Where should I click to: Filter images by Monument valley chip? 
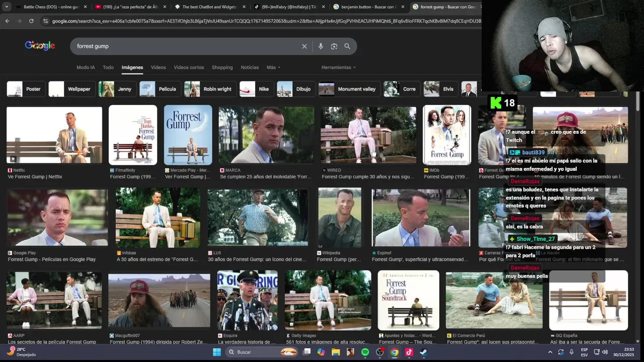click(349, 89)
